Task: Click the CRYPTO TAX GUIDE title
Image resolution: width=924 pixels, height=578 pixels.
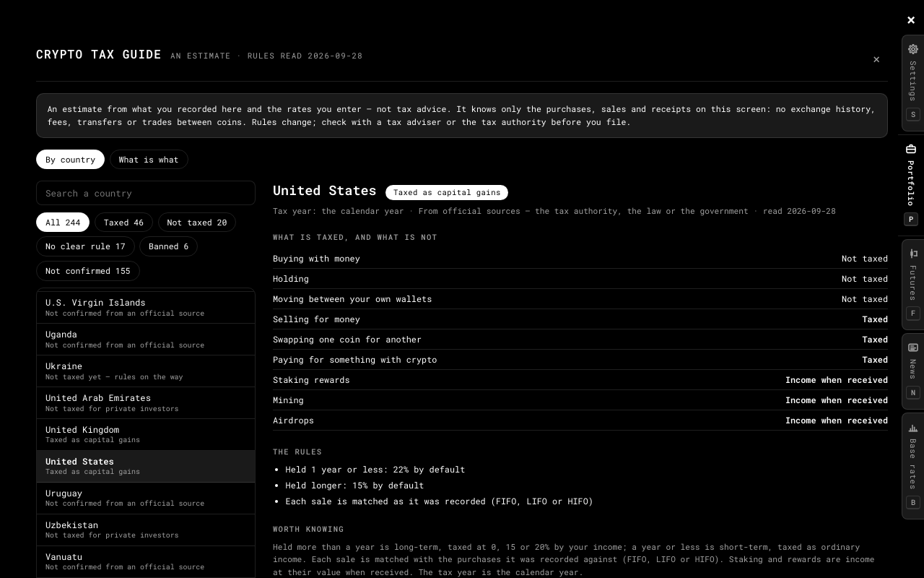Action: (x=99, y=55)
